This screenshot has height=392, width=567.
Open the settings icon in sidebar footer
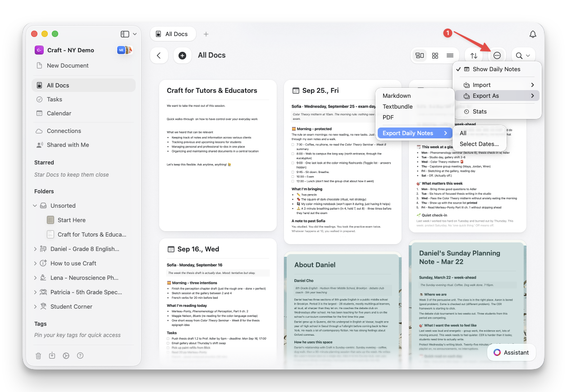pyautogui.click(x=66, y=356)
